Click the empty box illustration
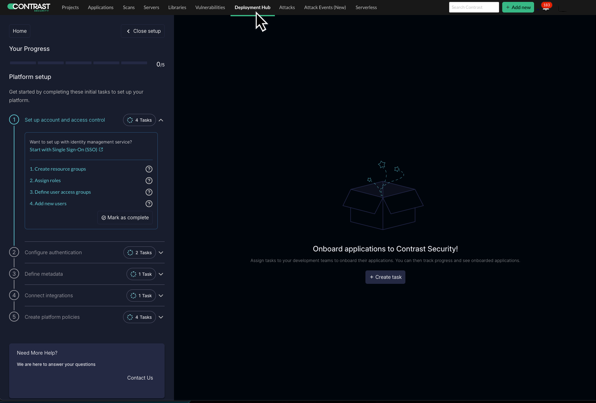The image size is (596, 403). point(383,195)
